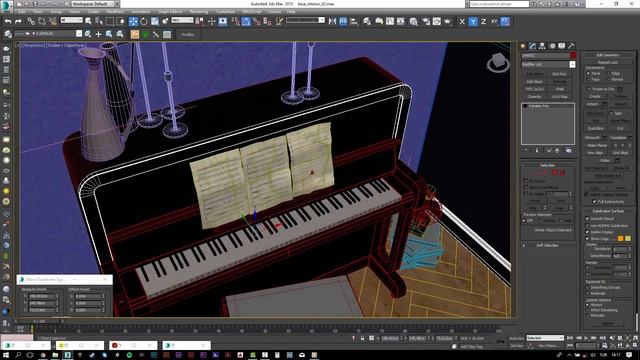This screenshot has height=360, width=640.
Task: Open the Create command panel tab
Action: (x=523, y=46)
